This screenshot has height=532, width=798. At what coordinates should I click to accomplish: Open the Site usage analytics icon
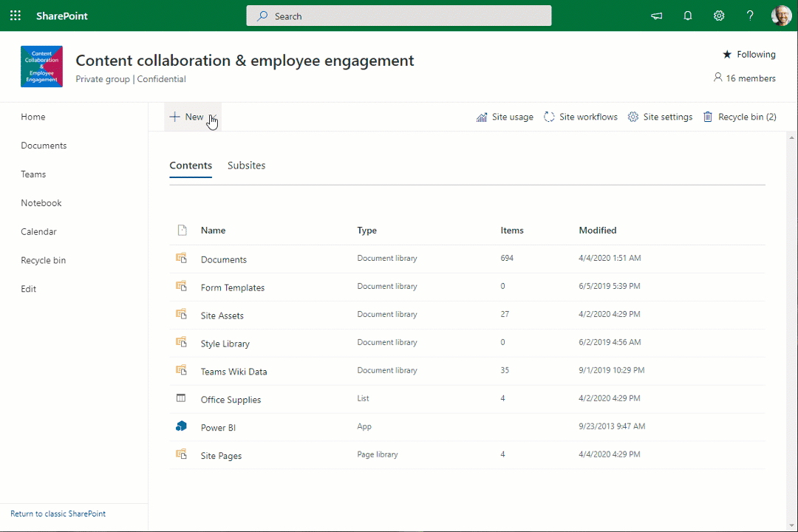(x=481, y=116)
